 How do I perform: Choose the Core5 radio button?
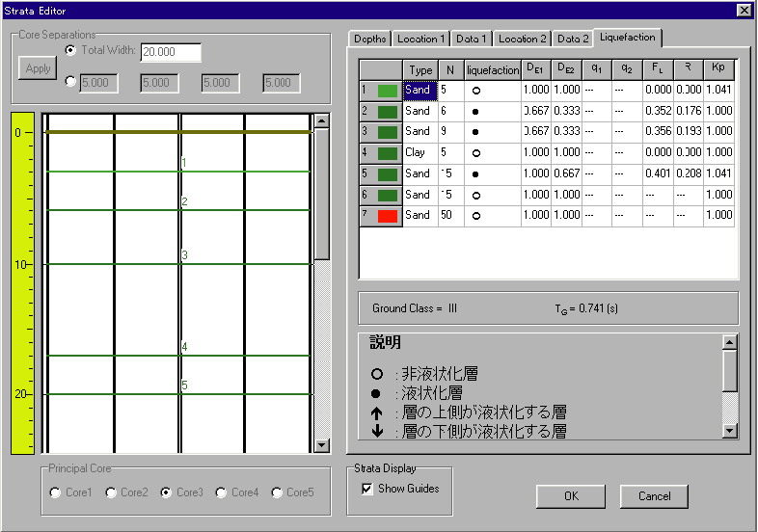click(279, 492)
